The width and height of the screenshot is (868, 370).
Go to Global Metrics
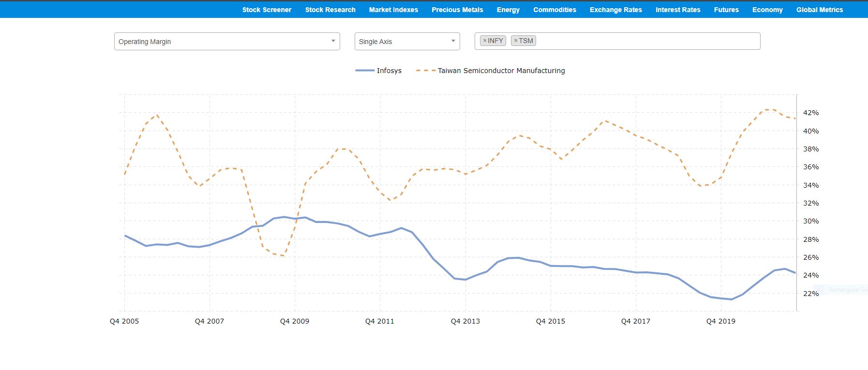point(819,10)
